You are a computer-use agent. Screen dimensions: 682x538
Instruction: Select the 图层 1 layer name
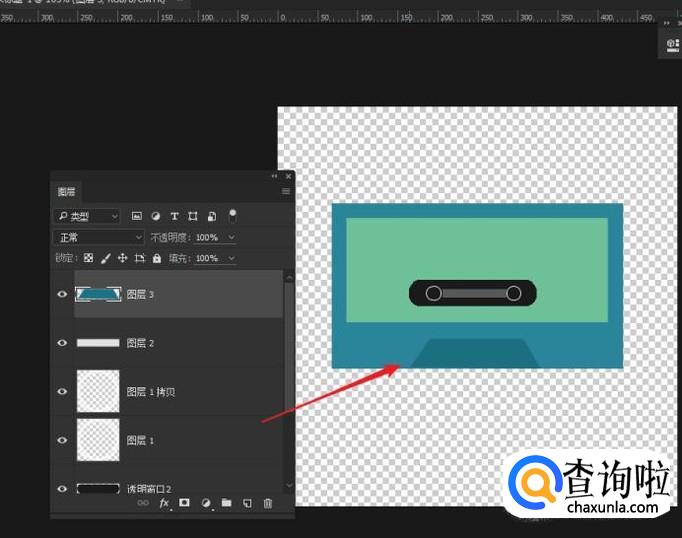(x=140, y=441)
